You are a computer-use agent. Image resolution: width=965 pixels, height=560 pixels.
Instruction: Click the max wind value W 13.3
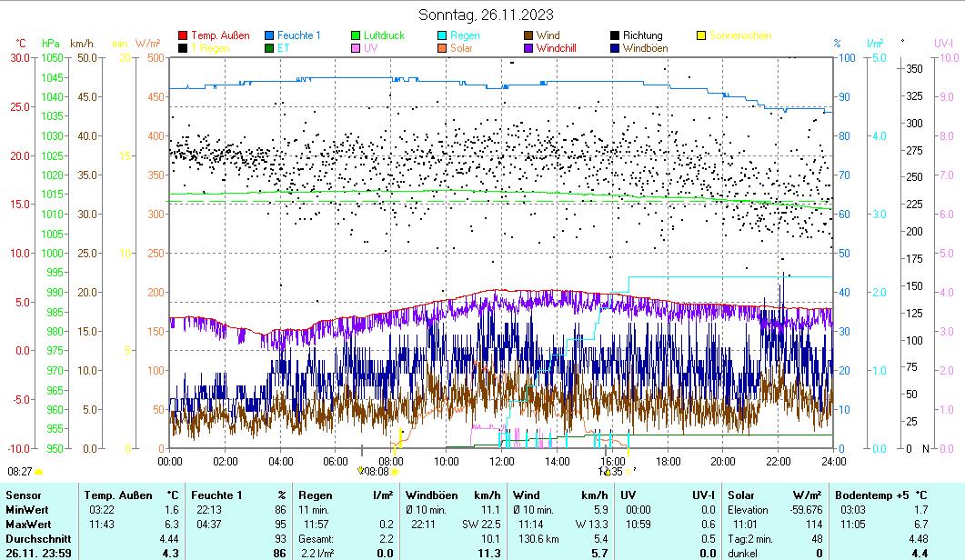(x=591, y=525)
